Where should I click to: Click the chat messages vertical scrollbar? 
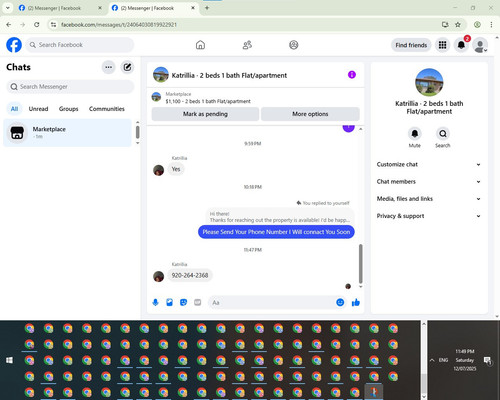(360, 263)
